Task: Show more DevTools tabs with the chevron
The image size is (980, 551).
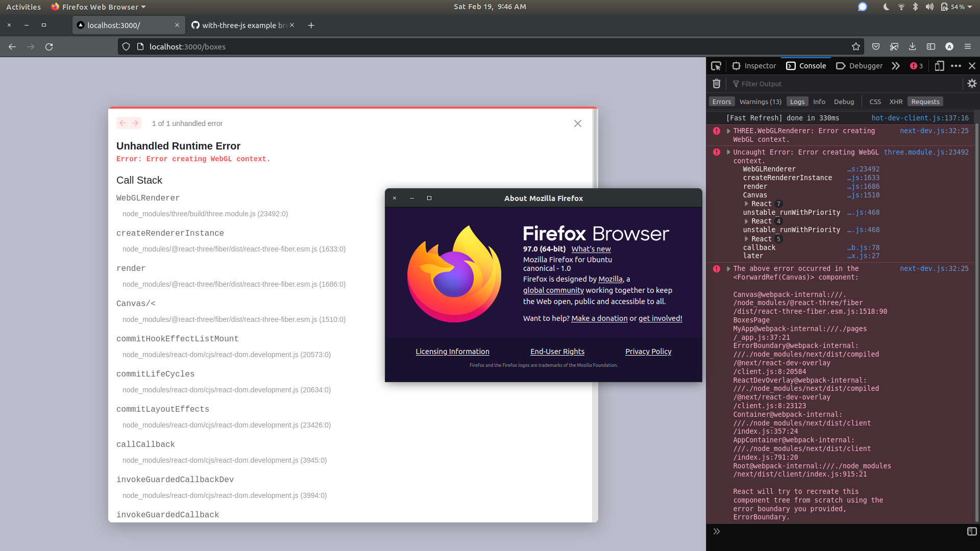Action: [x=896, y=66]
